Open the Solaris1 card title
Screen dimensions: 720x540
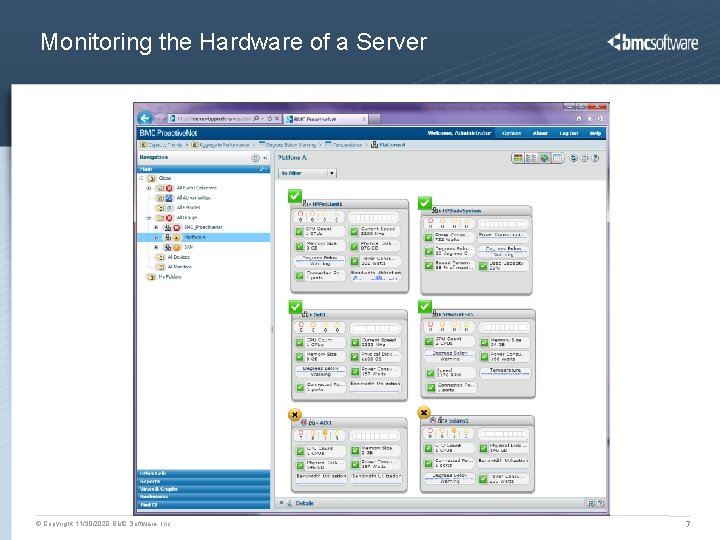pos(459,420)
